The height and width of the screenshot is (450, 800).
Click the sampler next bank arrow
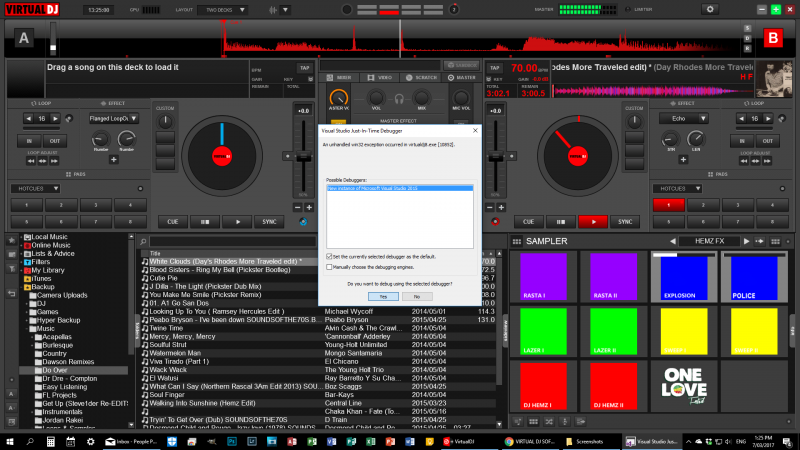[x=746, y=241]
